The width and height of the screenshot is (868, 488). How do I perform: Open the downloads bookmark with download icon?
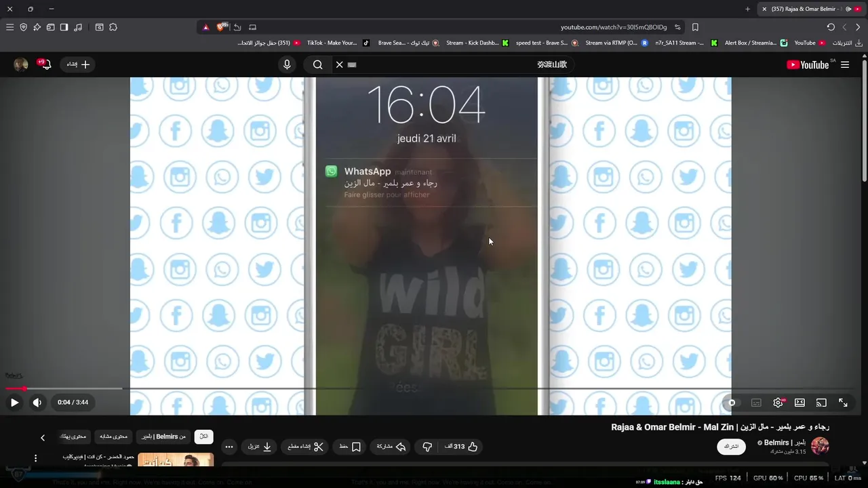tap(848, 43)
